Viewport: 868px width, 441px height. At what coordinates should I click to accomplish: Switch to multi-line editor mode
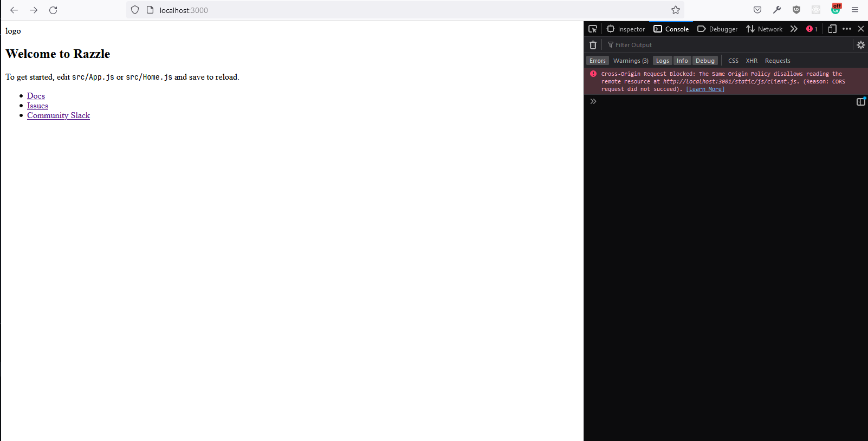pyautogui.click(x=861, y=101)
